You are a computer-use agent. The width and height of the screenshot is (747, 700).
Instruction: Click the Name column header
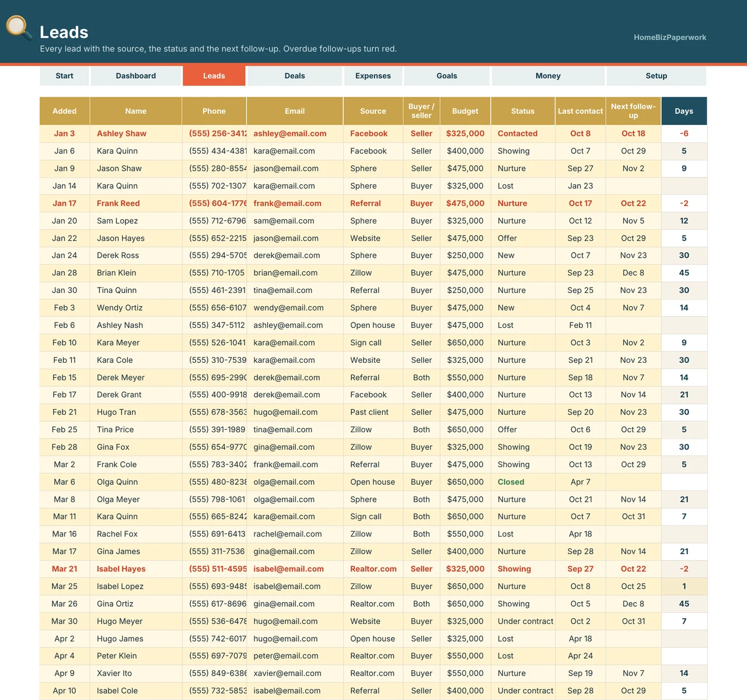click(136, 111)
